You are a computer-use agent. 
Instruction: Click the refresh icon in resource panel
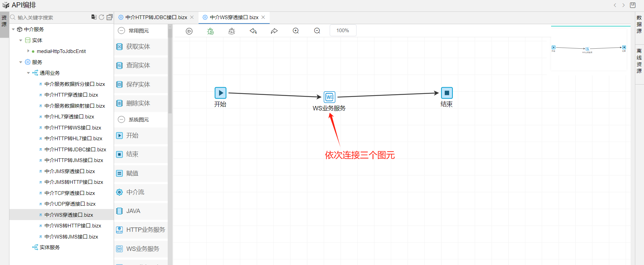pos(102,17)
